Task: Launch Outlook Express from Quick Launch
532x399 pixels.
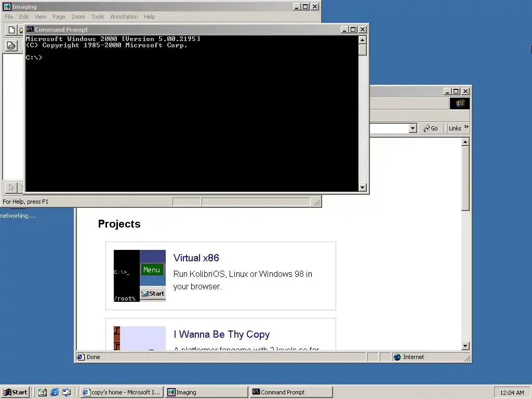Action: click(x=66, y=392)
